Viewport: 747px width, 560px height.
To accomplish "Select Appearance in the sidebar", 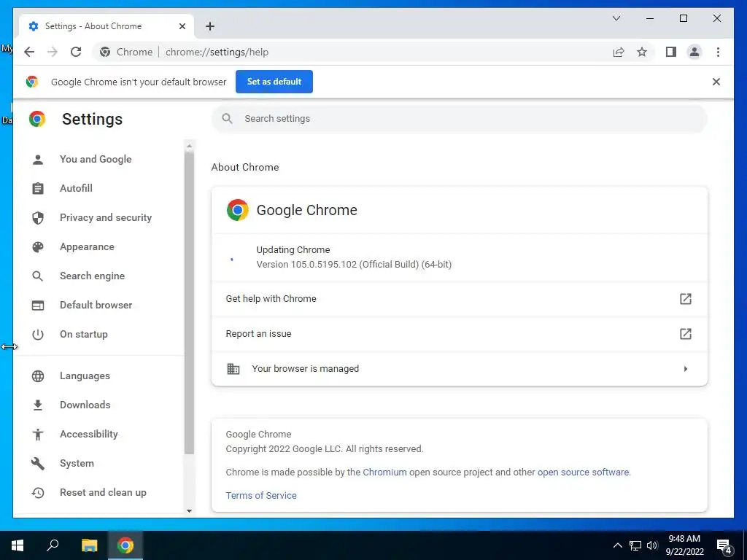I will tap(88, 246).
